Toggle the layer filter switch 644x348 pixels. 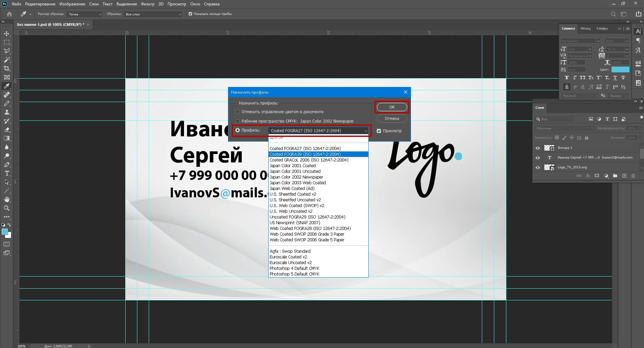642,118
